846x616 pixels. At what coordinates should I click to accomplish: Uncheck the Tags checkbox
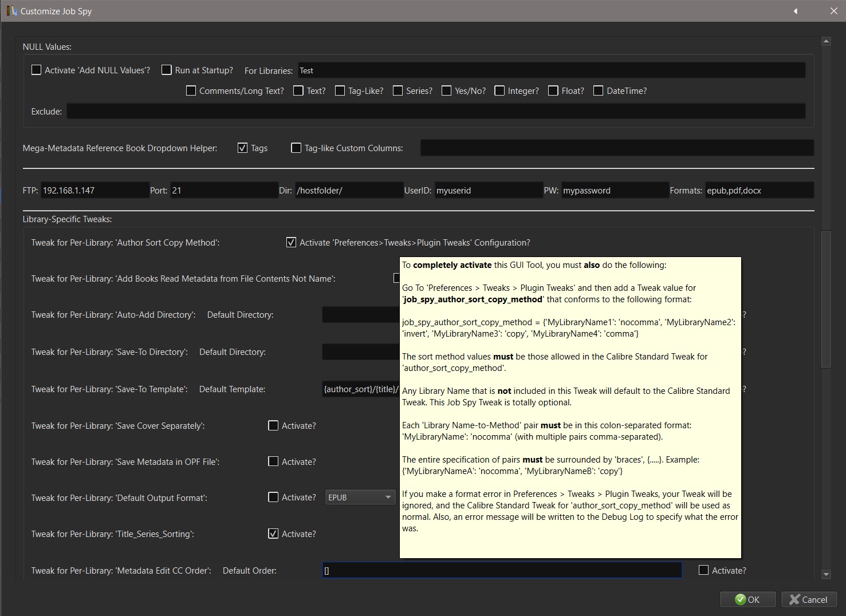[242, 148]
